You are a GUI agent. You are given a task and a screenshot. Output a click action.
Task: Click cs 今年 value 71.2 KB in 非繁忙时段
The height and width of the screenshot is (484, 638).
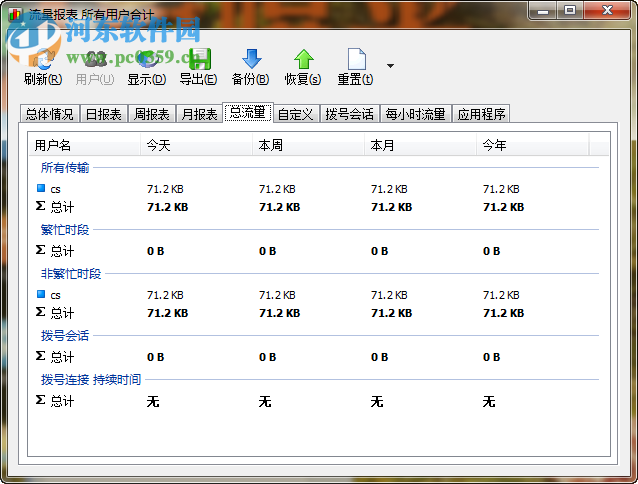[501, 295]
